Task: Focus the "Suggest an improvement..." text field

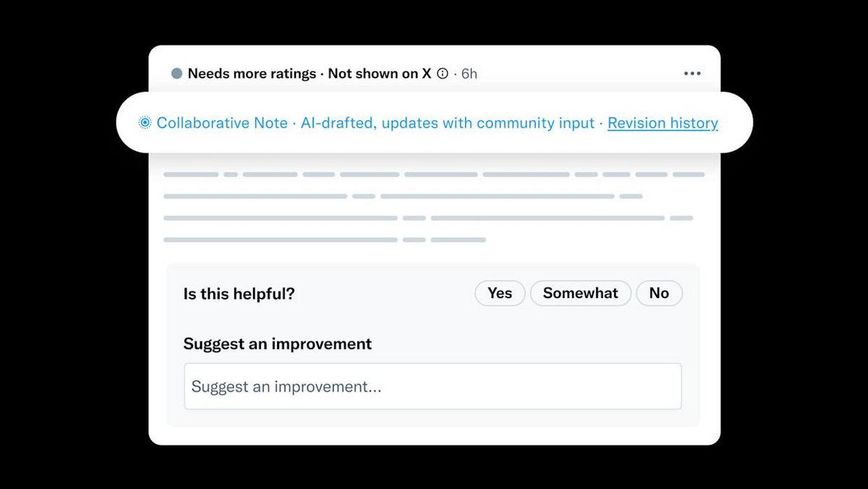Action: click(x=433, y=386)
